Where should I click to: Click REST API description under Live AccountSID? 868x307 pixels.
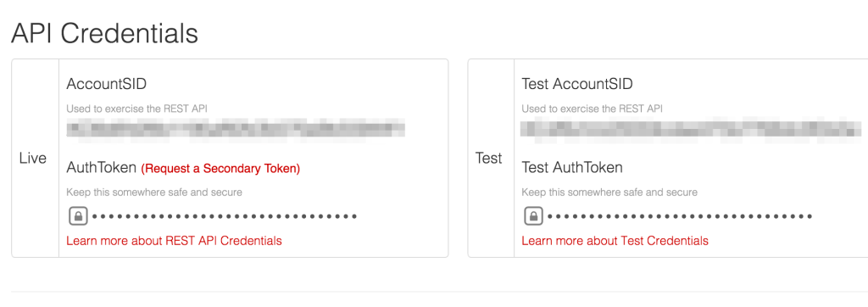click(x=136, y=109)
